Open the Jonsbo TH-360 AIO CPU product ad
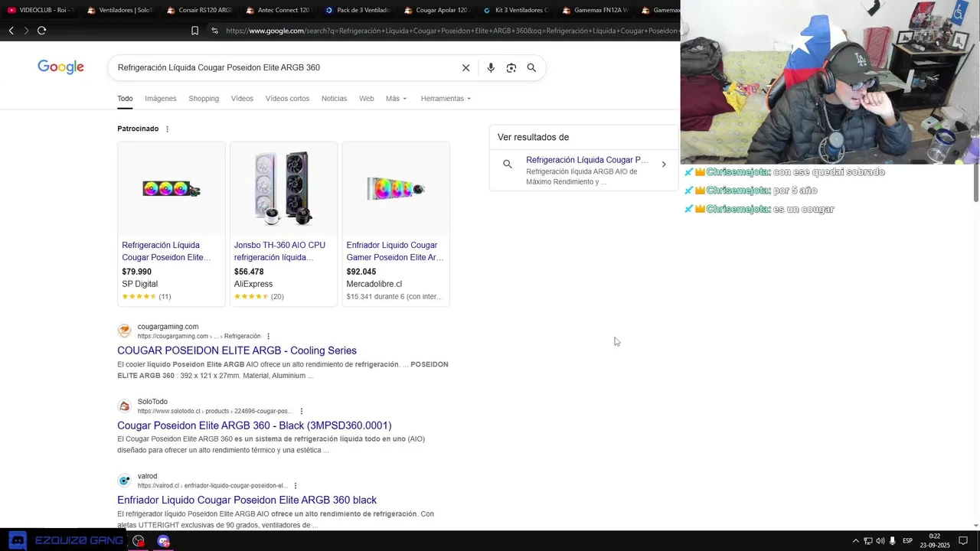 [x=279, y=251]
